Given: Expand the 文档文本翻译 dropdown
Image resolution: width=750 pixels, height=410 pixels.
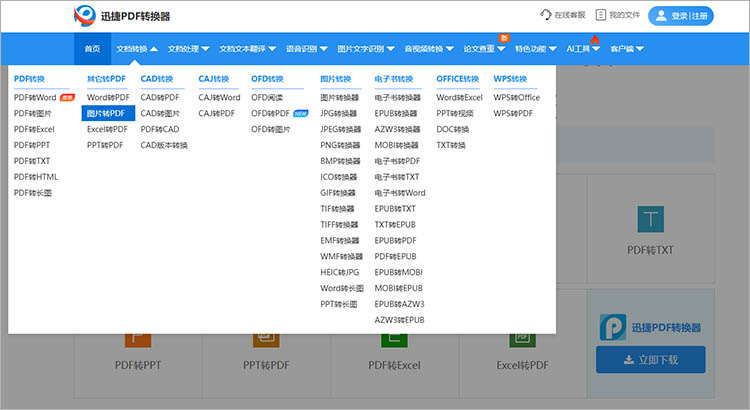Looking at the screenshot, I should [248, 49].
